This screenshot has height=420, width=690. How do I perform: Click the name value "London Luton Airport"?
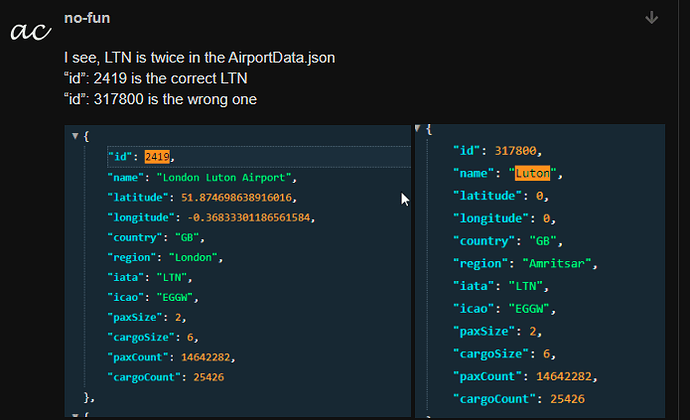[x=224, y=177]
